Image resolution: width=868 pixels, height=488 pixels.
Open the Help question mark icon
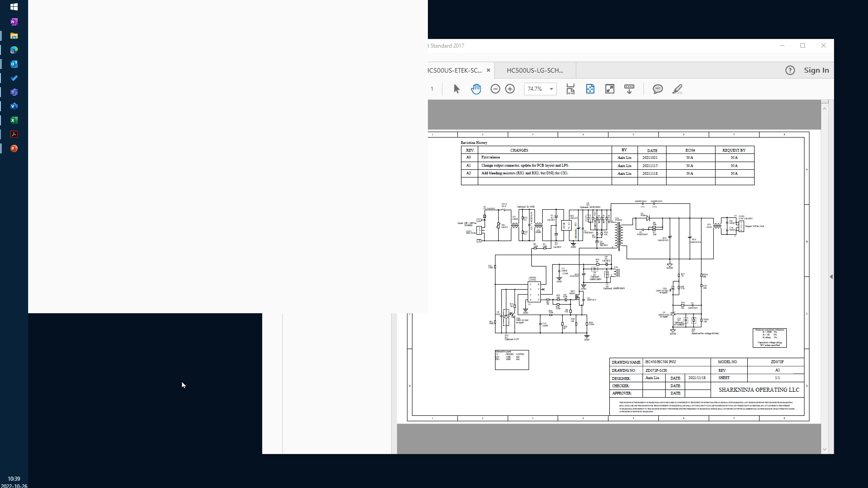click(790, 70)
